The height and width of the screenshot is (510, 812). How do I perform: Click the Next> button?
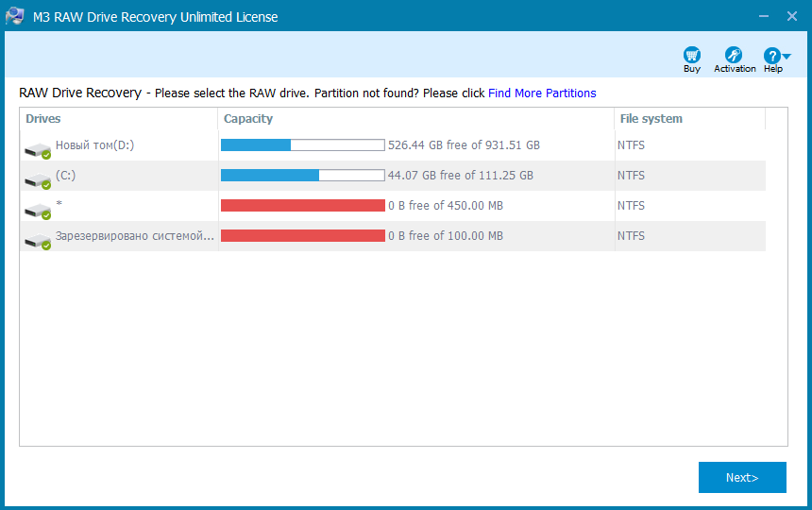coord(742,477)
